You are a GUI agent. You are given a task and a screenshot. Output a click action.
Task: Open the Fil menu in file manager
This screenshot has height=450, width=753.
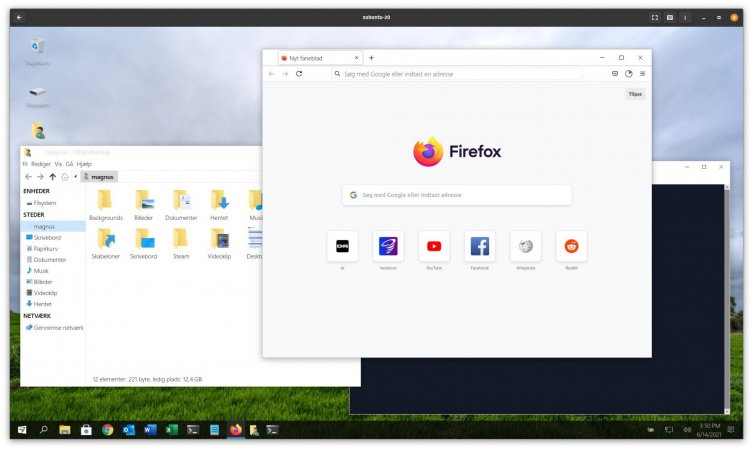tap(25, 164)
